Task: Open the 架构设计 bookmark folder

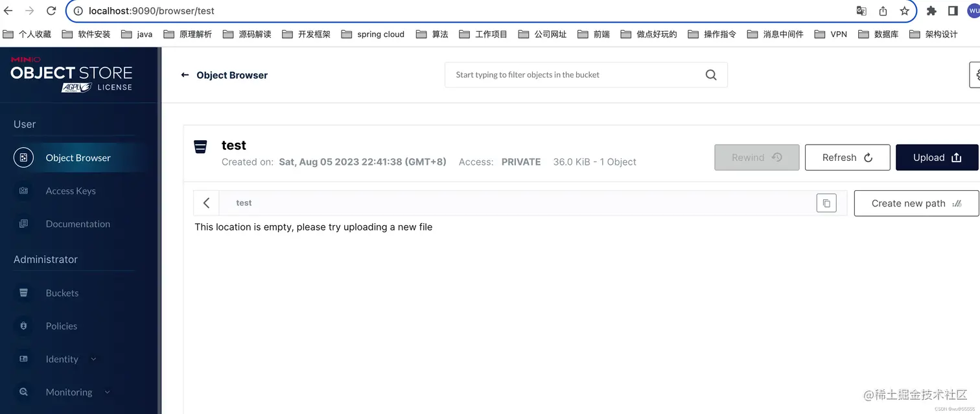Action: coord(933,34)
